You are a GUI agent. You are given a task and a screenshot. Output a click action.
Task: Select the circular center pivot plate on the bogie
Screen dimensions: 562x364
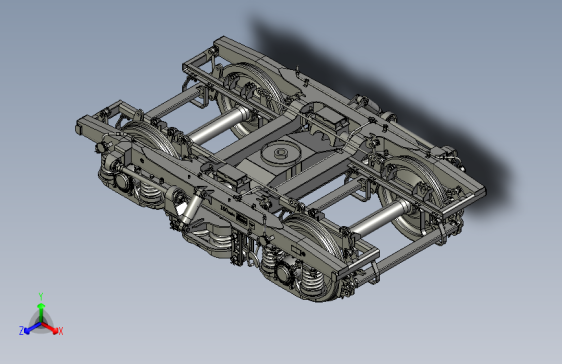pyautogui.click(x=281, y=153)
